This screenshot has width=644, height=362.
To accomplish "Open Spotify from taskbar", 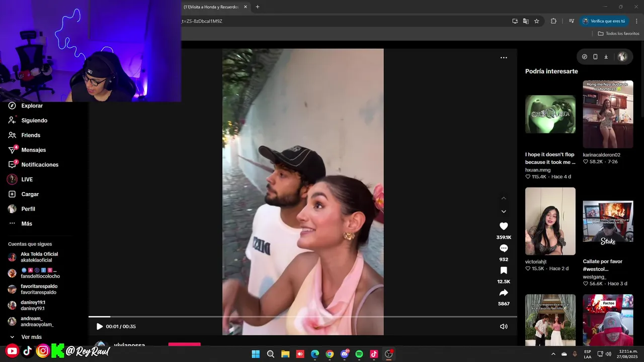I will pos(359,354).
